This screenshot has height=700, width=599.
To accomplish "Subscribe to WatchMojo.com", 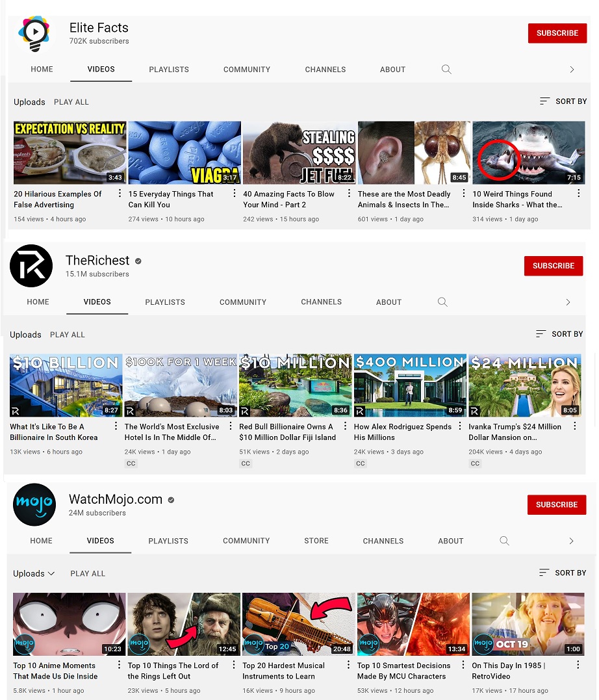I will point(557,504).
